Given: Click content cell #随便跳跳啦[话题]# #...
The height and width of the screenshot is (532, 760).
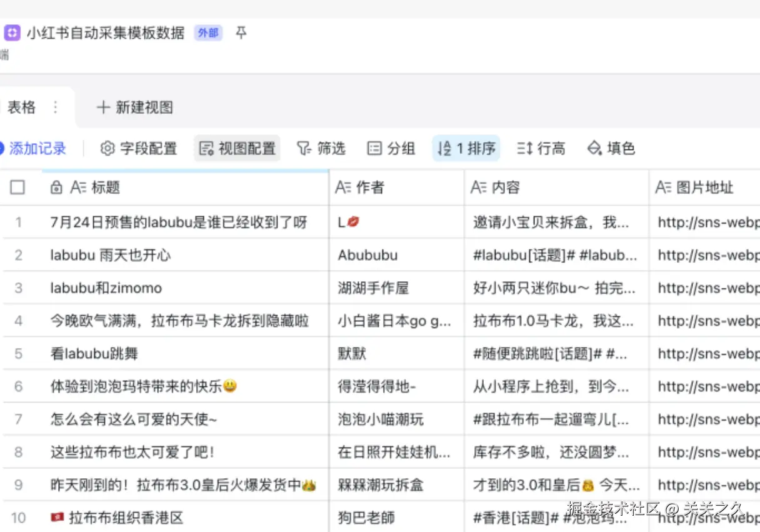Looking at the screenshot, I should (x=557, y=354).
